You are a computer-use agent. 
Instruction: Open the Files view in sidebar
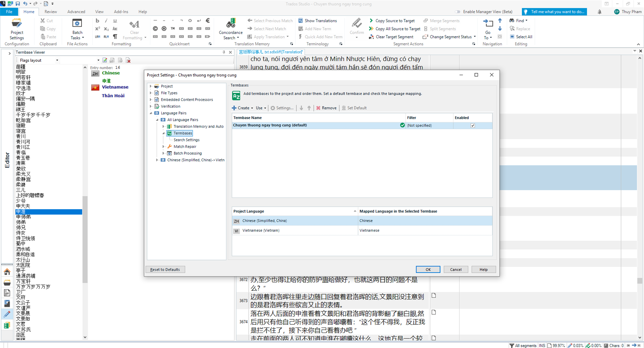7,293
